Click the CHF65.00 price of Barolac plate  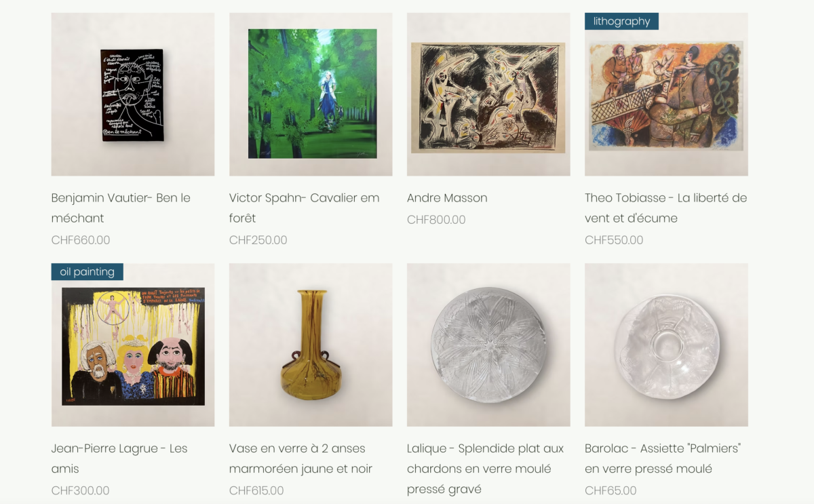pos(610,490)
